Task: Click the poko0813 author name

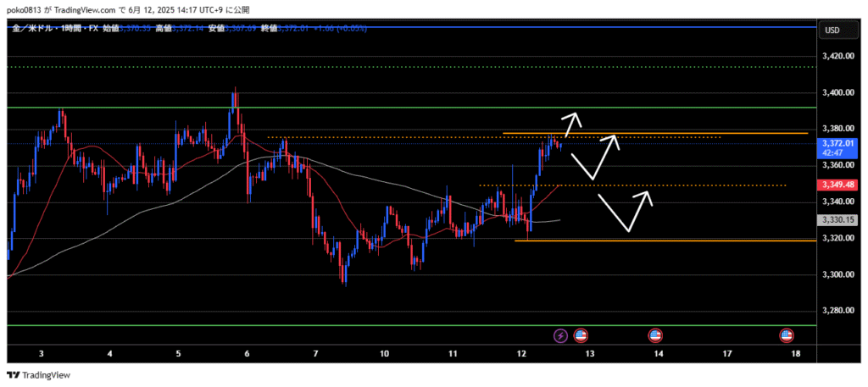Action: click(x=26, y=9)
